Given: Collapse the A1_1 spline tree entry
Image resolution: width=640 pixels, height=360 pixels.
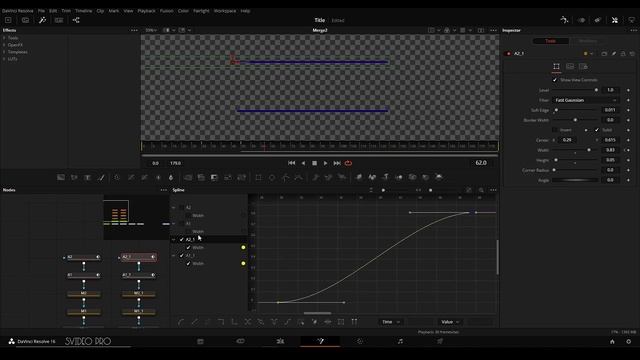Looking at the screenshot, I should coord(173,256).
